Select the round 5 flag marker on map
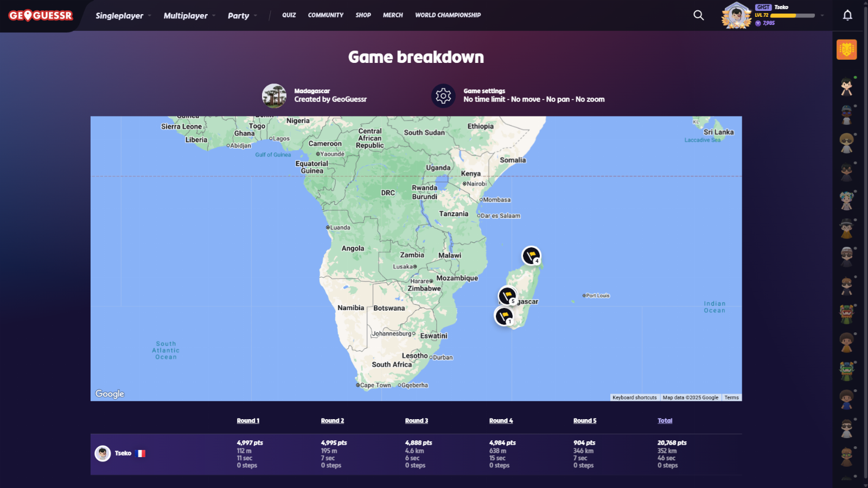The height and width of the screenshot is (488, 868). coord(507,296)
